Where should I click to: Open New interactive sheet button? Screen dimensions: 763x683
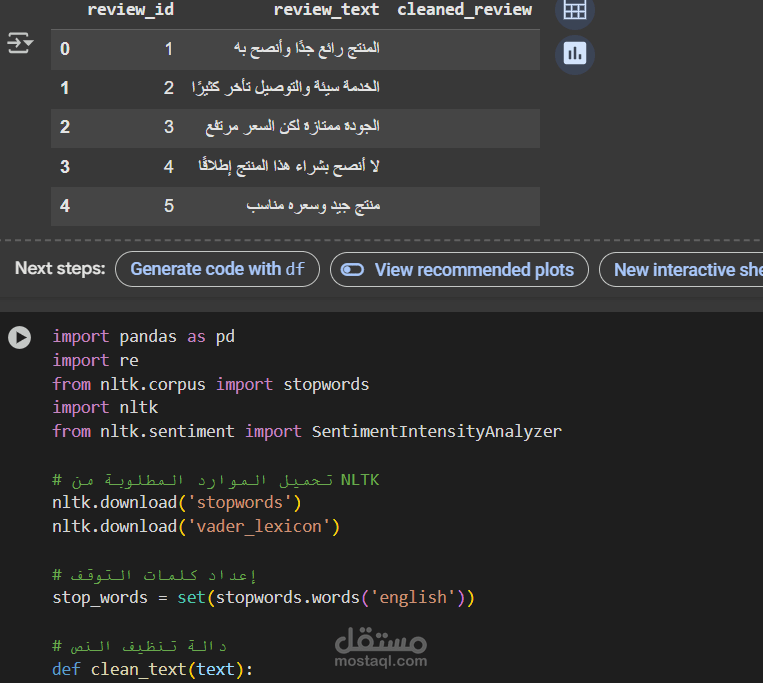click(687, 269)
